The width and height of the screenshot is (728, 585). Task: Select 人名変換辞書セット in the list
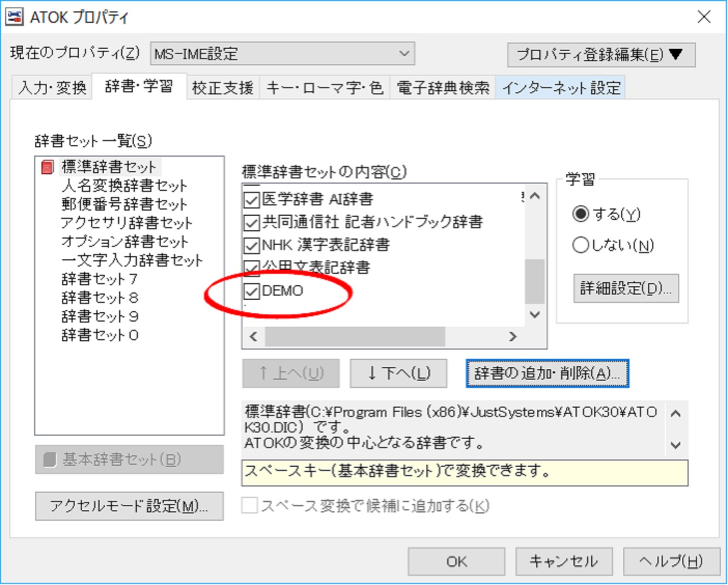coord(124,186)
